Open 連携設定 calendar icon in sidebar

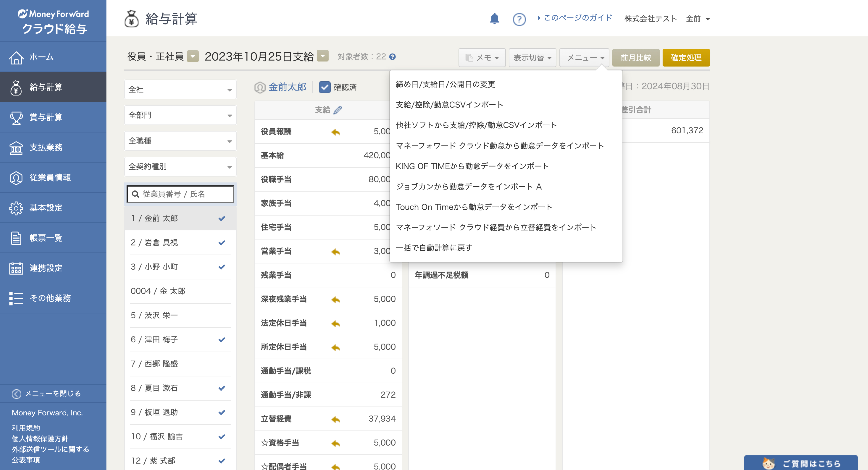tap(16, 268)
